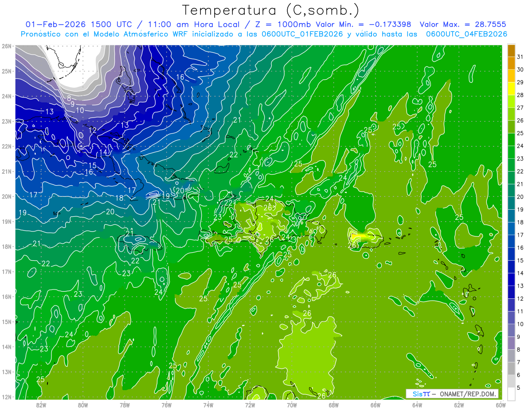Image resolution: width=532 pixels, height=411 pixels.
Task: Select the bright green 24–25 legend swatch
Action: point(511,140)
